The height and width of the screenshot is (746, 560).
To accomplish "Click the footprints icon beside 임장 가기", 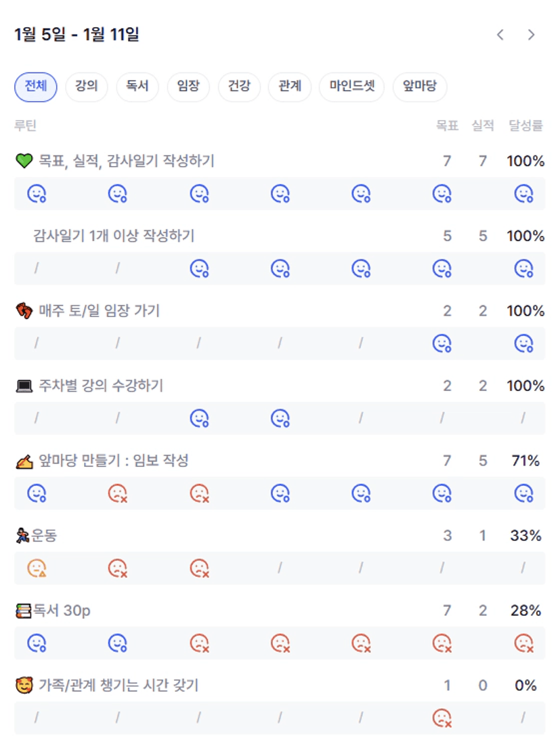I will (x=24, y=311).
